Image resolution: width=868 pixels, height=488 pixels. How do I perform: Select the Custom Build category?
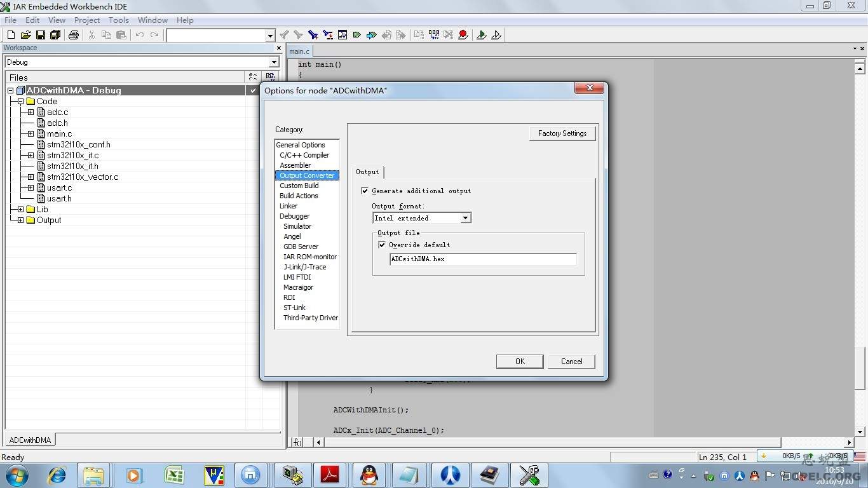pos(299,186)
